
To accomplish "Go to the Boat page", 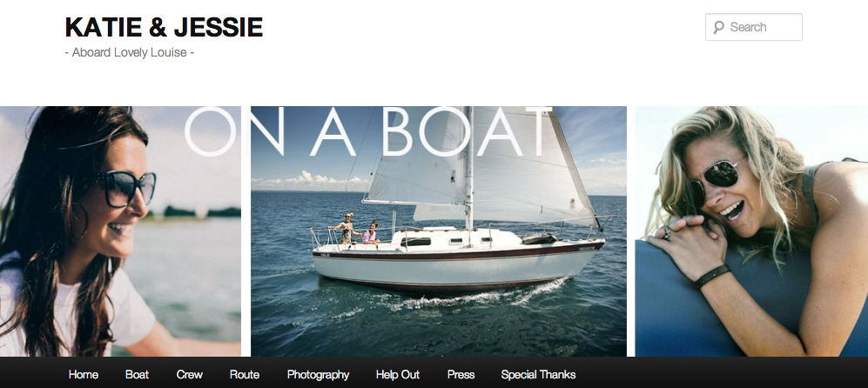I will pos(137,375).
